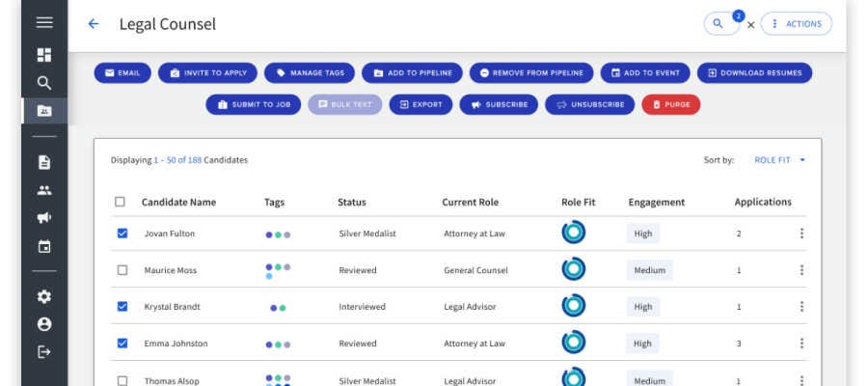This screenshot has width=868, height=386.
Task: Click the logout icon in sidebar
Action: 44,351
